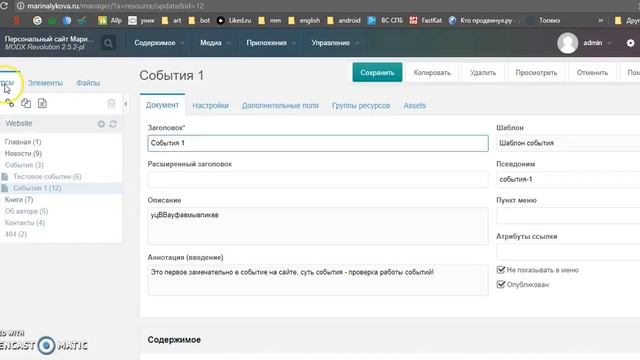The width and height of the screenshot is (640, 360).
Task: Click the Аннотация text area
Action: 318,280
